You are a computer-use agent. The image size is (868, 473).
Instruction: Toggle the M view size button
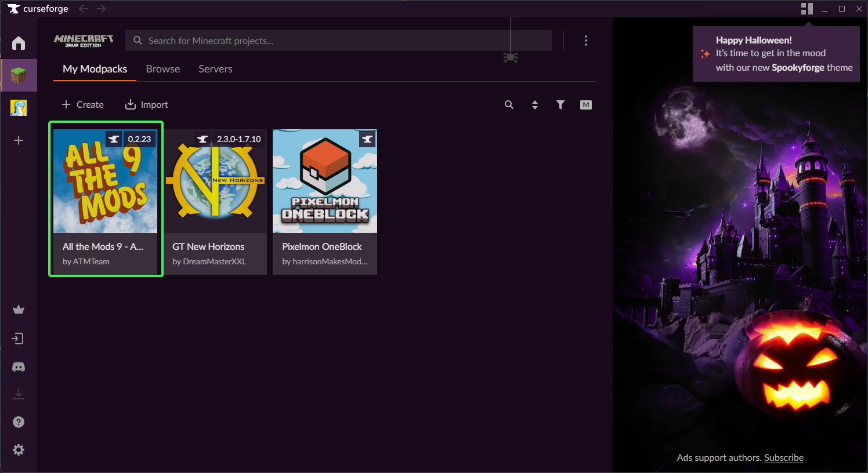pos(586,105)
